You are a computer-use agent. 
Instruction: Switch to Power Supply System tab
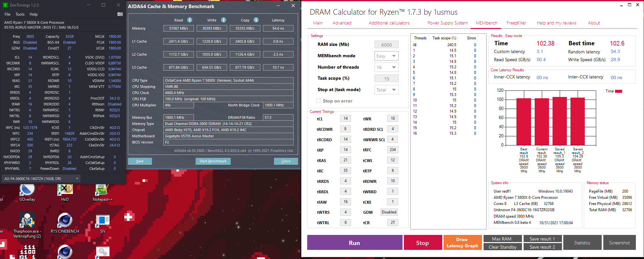[448, 23]
